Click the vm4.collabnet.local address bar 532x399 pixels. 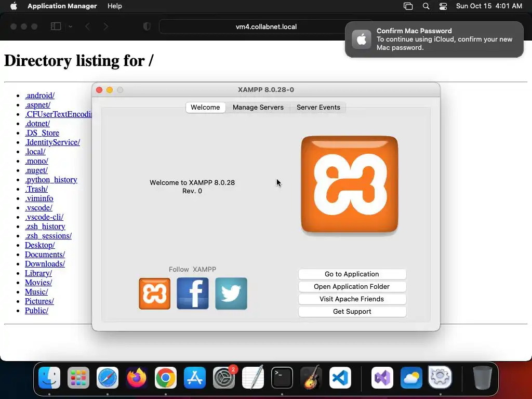266,27
